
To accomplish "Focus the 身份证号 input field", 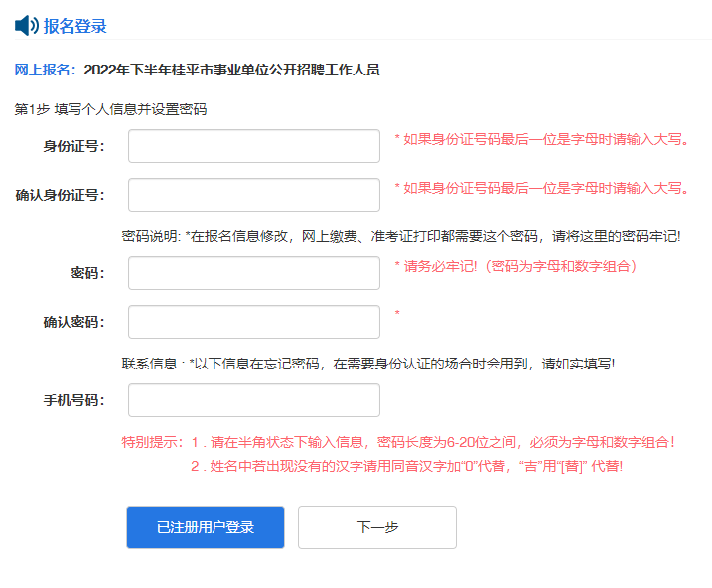I will [254, 146].
